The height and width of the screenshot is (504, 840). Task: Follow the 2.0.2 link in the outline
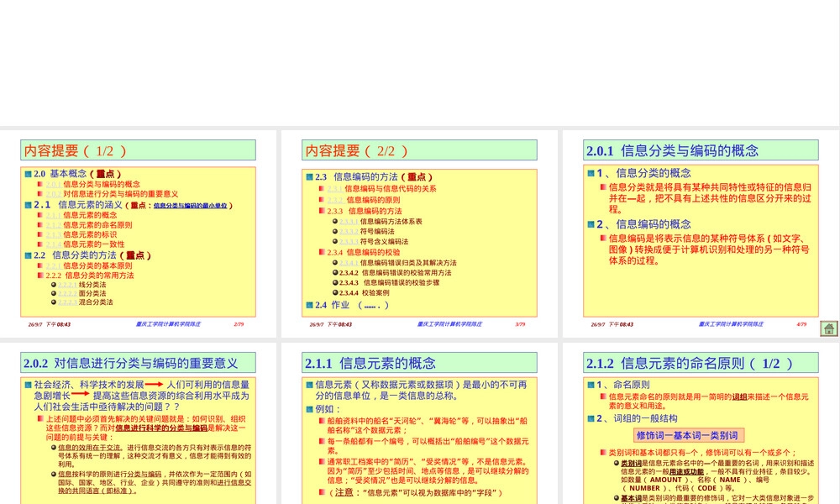point(54,194)
